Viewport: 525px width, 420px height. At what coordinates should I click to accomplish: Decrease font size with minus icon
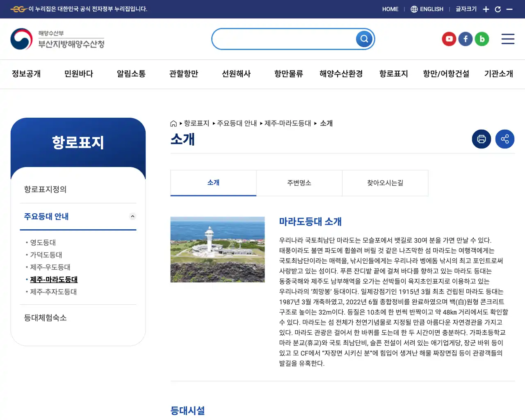coord(509,9)
